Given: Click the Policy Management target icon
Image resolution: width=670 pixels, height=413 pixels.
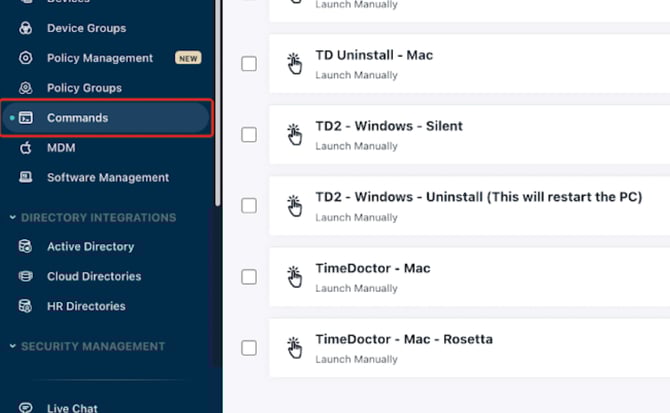Looking at the screenshot, I should 25,58.
